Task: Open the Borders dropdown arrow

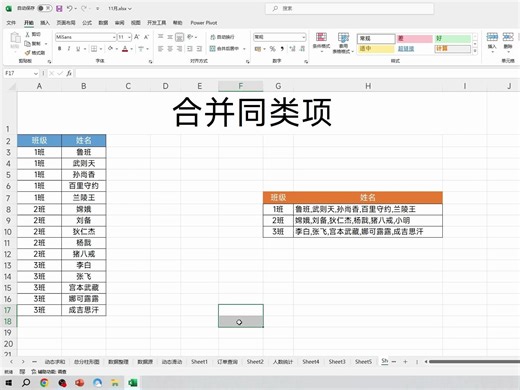Action: click(x=101, y=49)
